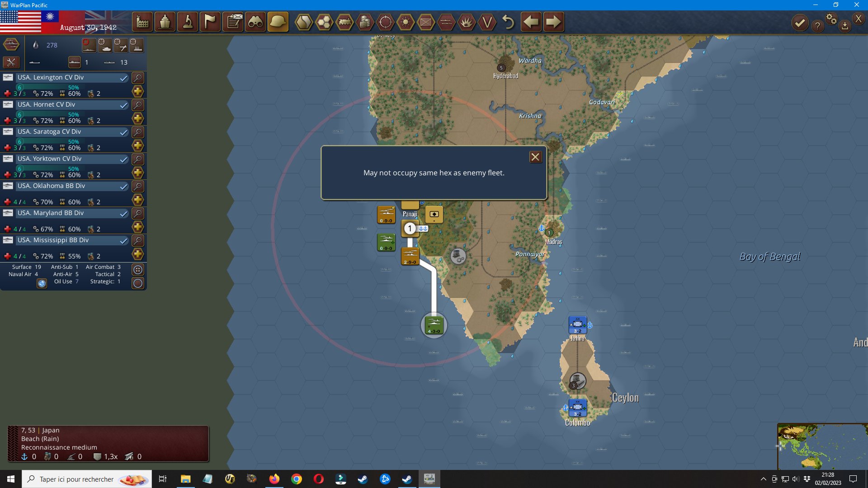
Task: Select the blue unit at Colombo
Action: coord(578,408)
